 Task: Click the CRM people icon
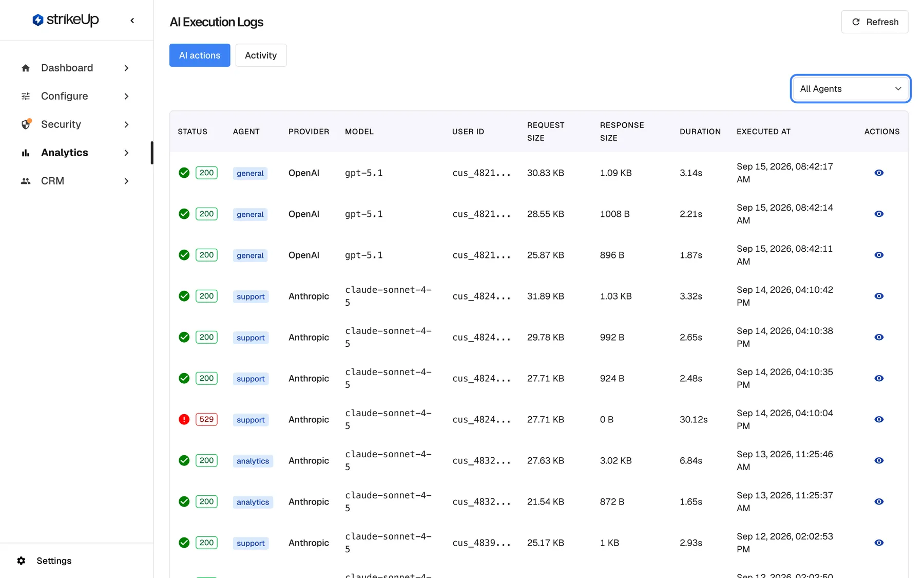point(26,181)
